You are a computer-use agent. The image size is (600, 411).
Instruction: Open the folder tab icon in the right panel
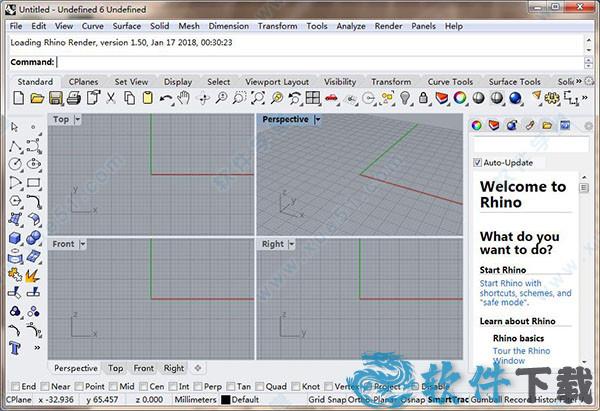[x=547, y=125]
